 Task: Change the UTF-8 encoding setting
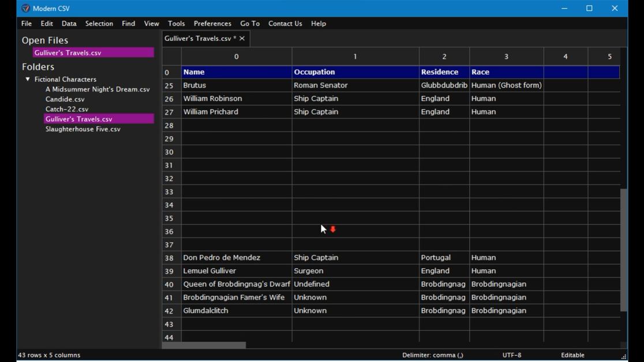click(x=511, y=355)
